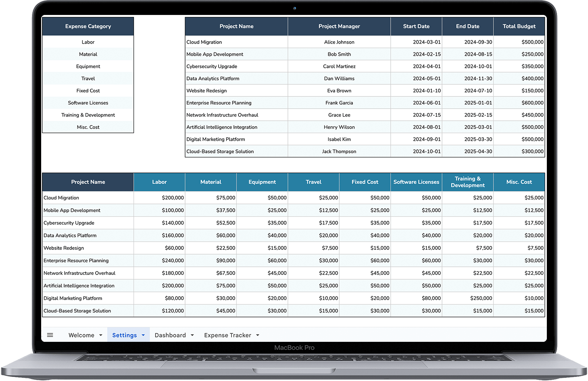Select the Settings sheet tab
This screenshot has height=381, width=588.
125,335
